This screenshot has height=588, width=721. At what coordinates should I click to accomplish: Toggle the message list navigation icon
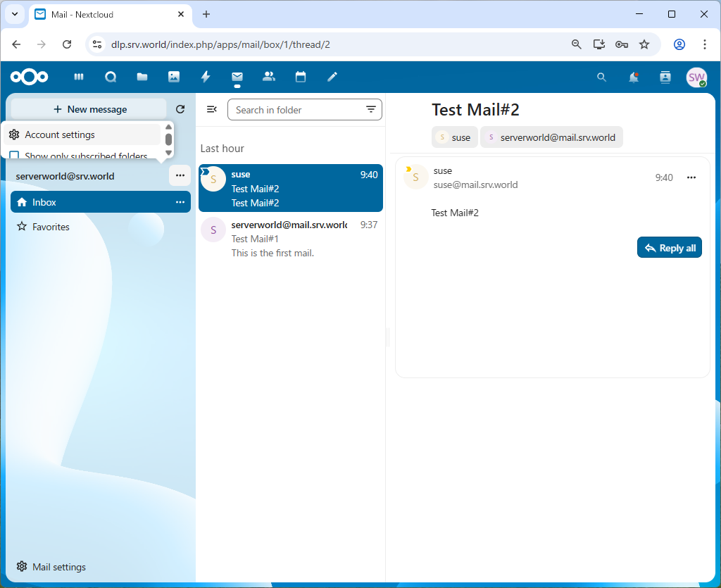(211, 109)
